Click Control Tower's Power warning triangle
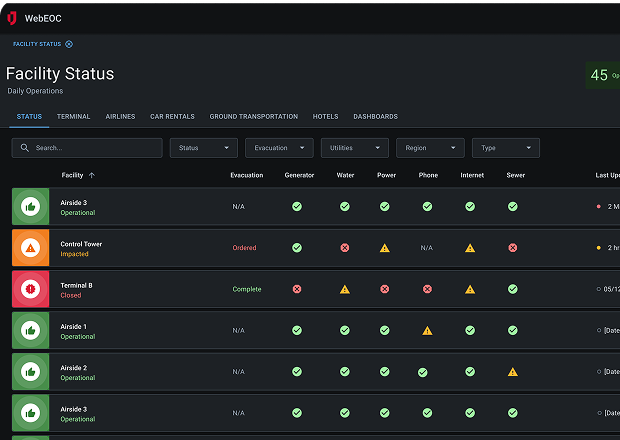 385,248
